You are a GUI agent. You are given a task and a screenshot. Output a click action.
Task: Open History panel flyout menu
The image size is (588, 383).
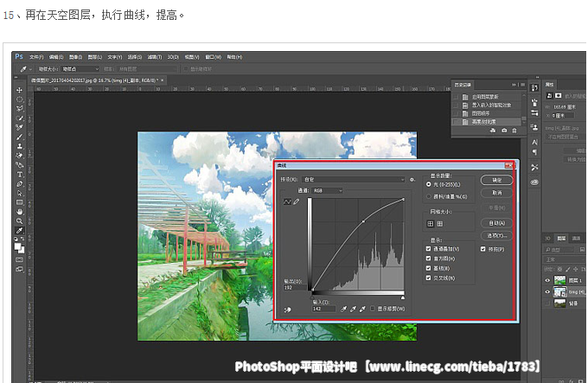click(x=522, y=85)
